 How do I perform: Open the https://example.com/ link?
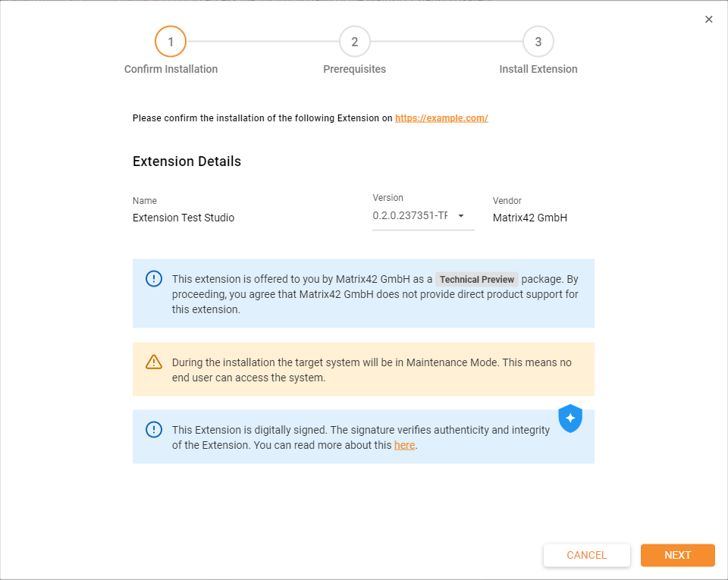coord(441,118)
